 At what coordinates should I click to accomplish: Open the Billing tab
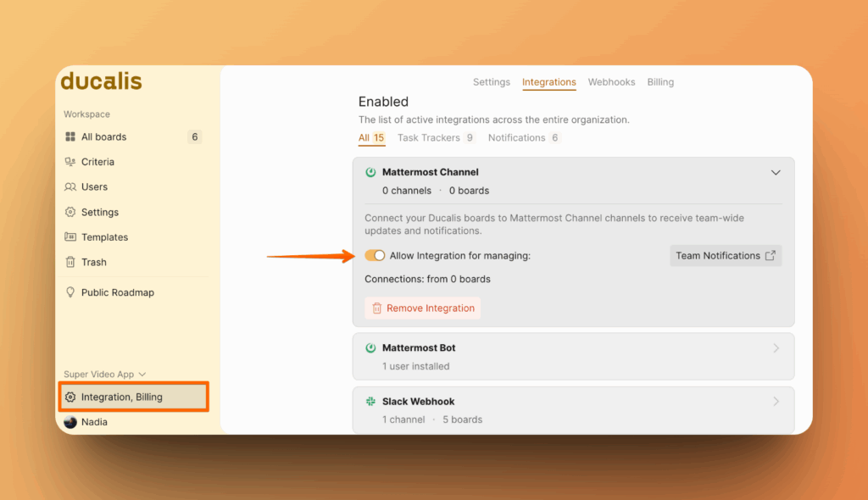[x=660, y=82]
